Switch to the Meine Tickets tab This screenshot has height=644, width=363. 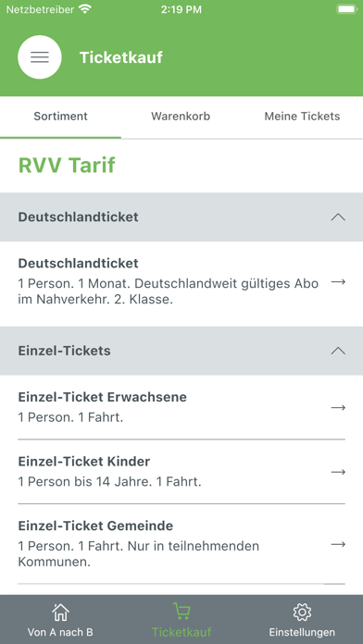click(302, 117)
